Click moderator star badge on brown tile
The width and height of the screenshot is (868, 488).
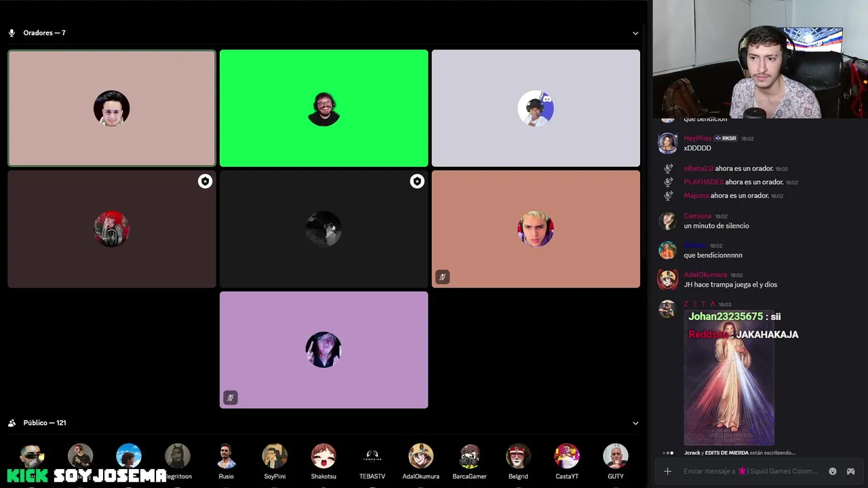point(205,181)
